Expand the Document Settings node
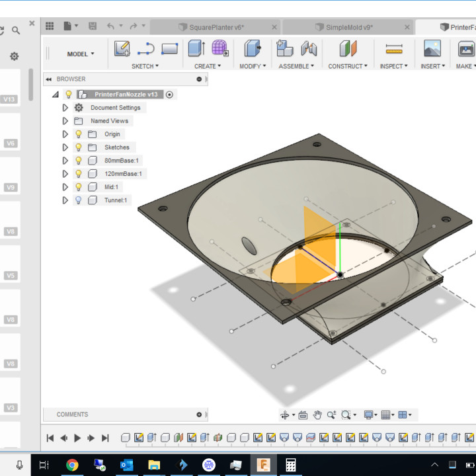 coord(65,108)
